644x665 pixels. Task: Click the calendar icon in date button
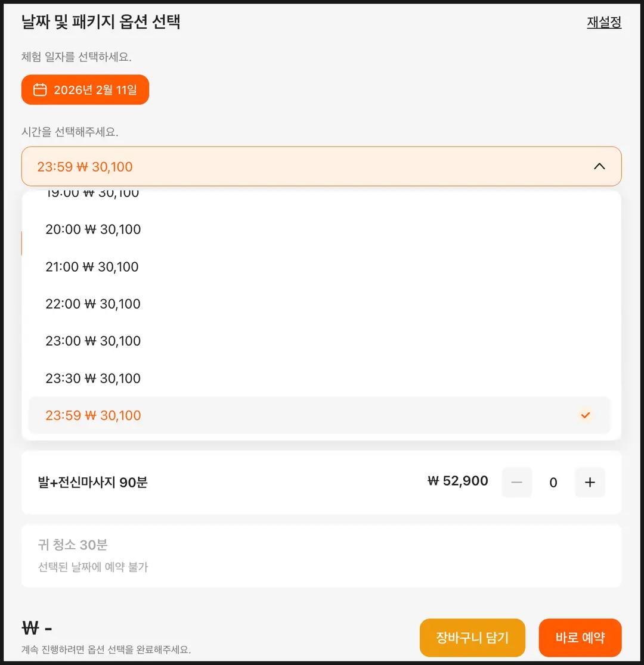(x=40, y=90)
